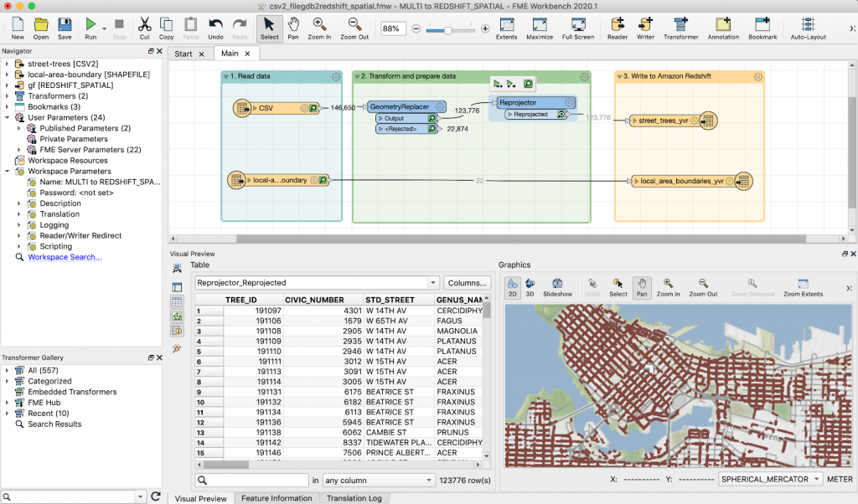The image size is (858, 504).
Task: Open the Reprojector_Reprojected table dropdown
Action: (433, 283)
